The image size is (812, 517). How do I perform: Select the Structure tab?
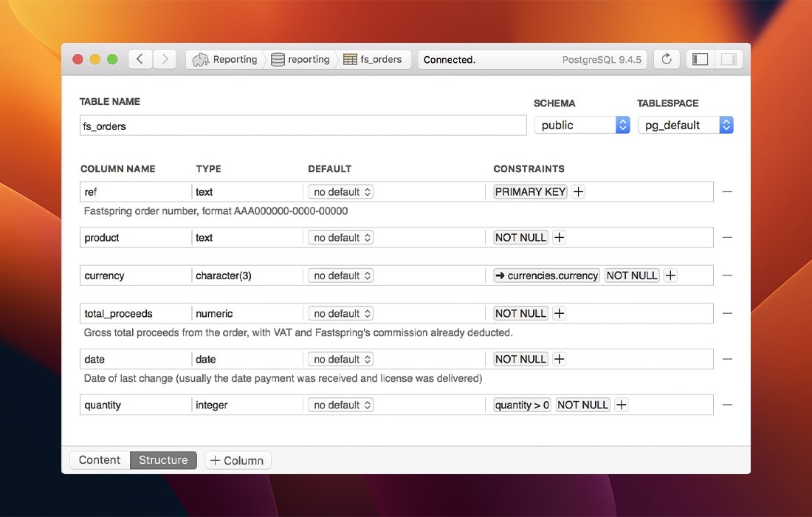click(x=163, y=459)
